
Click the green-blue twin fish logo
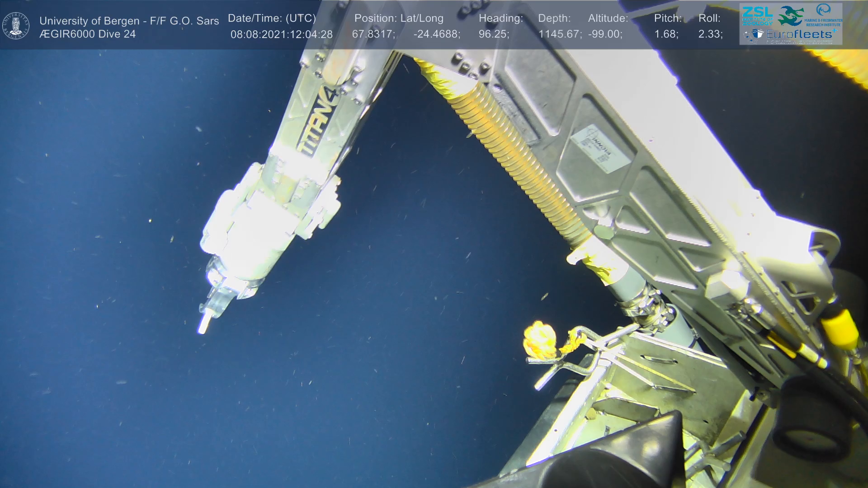(791, 16)
